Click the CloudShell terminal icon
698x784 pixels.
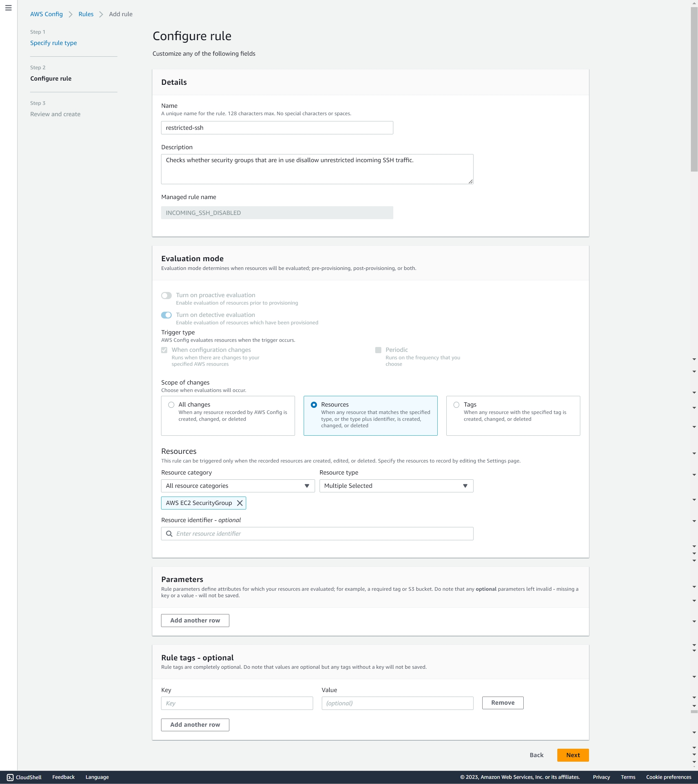[x=10, y=777]
